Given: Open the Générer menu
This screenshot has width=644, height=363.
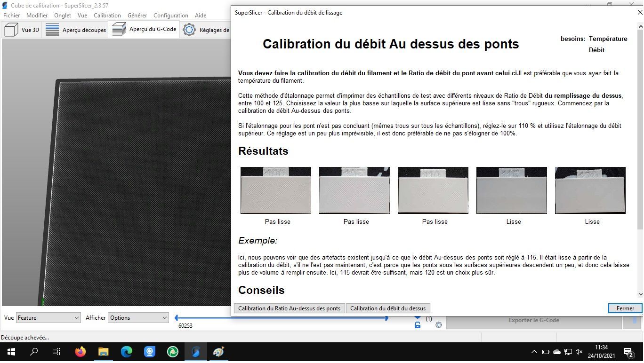Looking at the screenshot, I should (137, 15).
